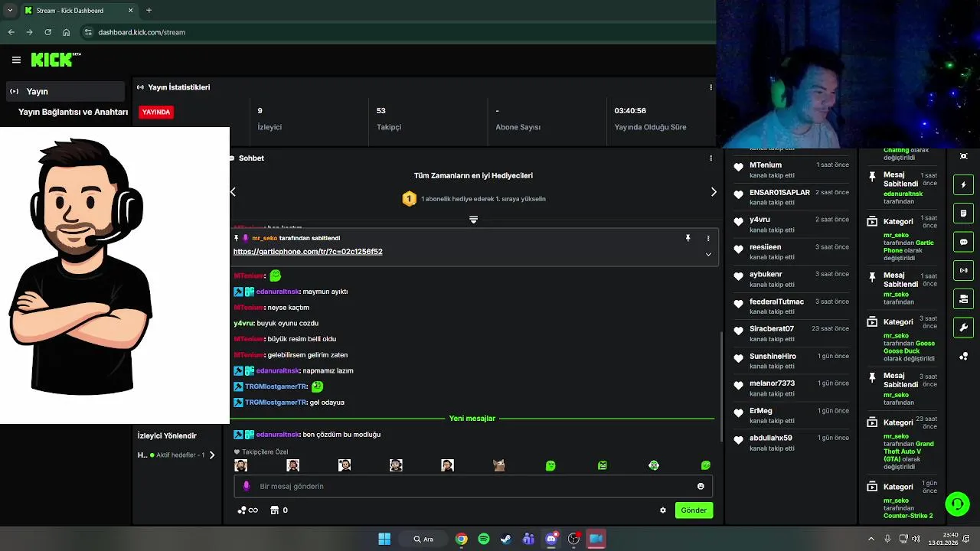
Task: Open a new browser tab with plus button
Action: pyautogui.click(x=149, y=11)
